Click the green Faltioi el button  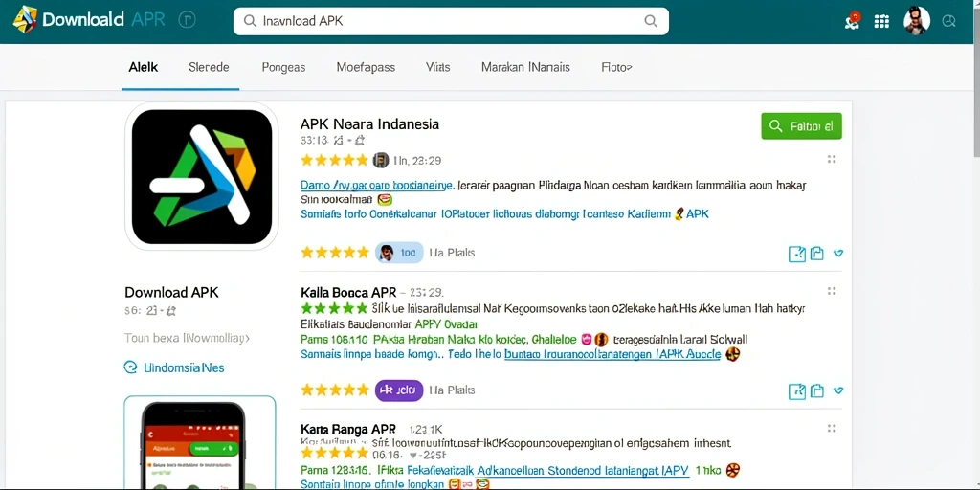801,126
